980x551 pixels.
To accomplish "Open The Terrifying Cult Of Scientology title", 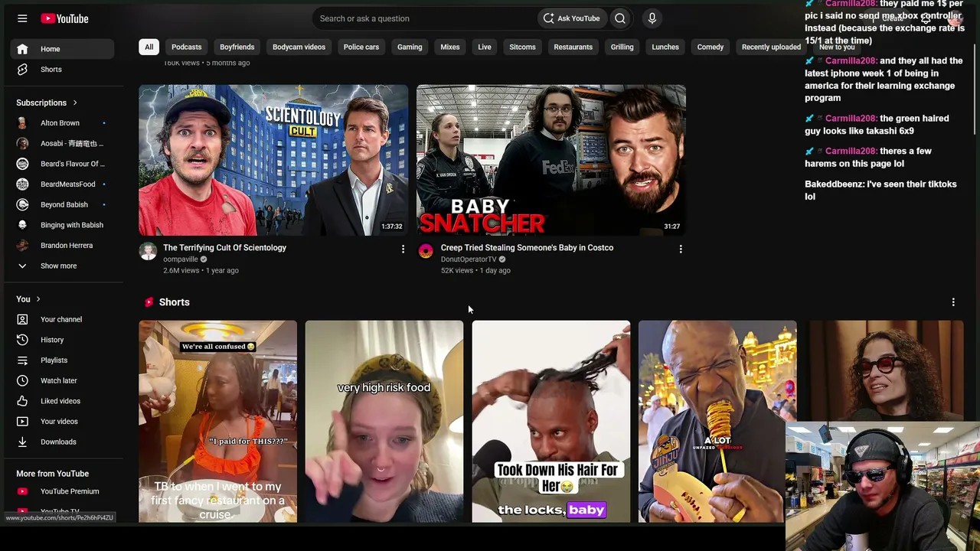I will pyautogui.click(x=225, y=248).
